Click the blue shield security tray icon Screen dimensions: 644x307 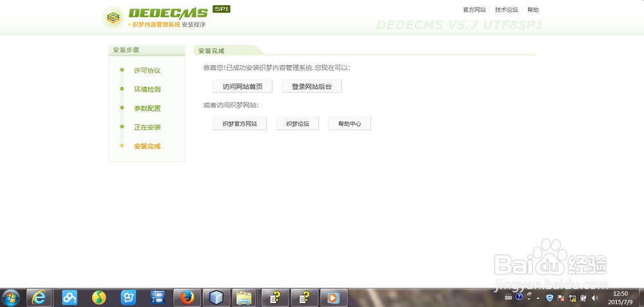[x=549, y=297]
